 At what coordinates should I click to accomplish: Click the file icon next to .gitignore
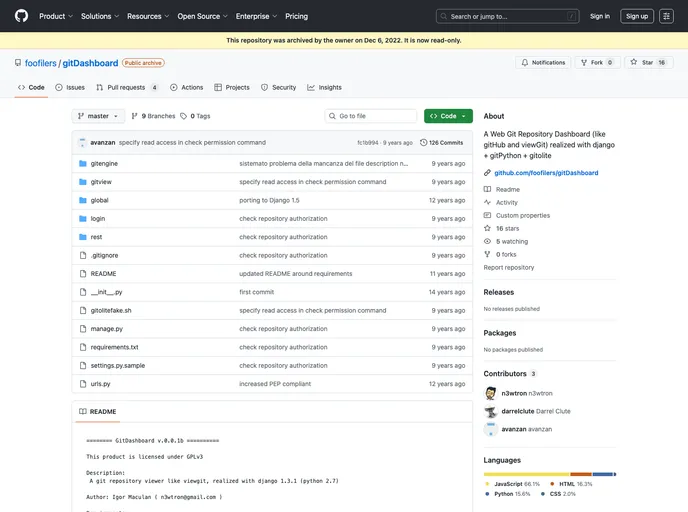[82, 255]
